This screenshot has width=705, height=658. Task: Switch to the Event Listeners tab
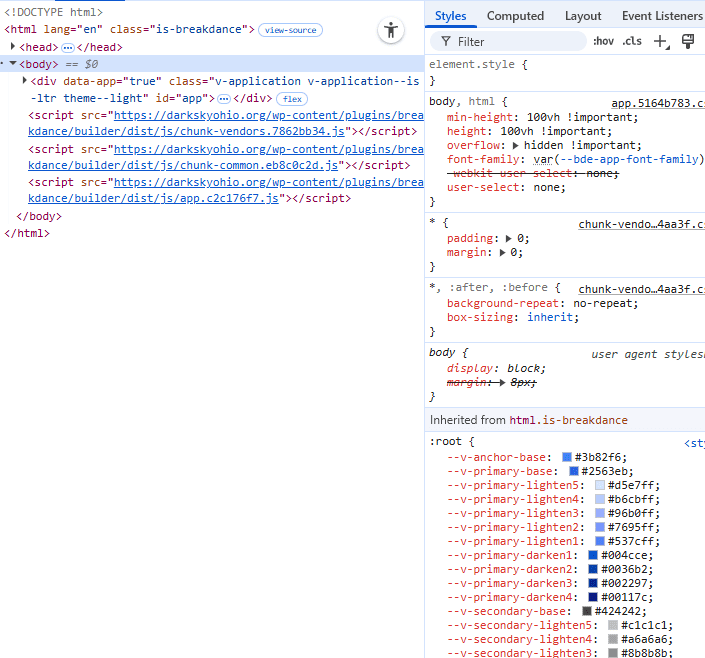click(x=662, y=16)
